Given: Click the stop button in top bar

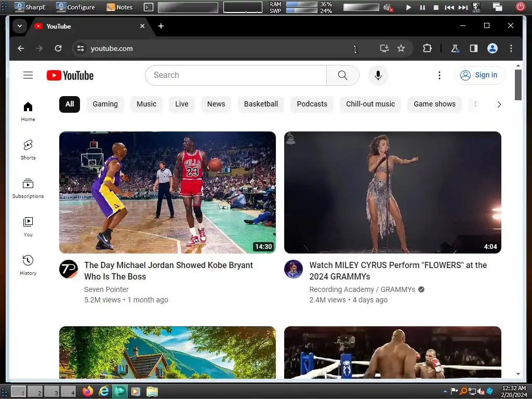Looking at the screenshot, I should (436, 7).
